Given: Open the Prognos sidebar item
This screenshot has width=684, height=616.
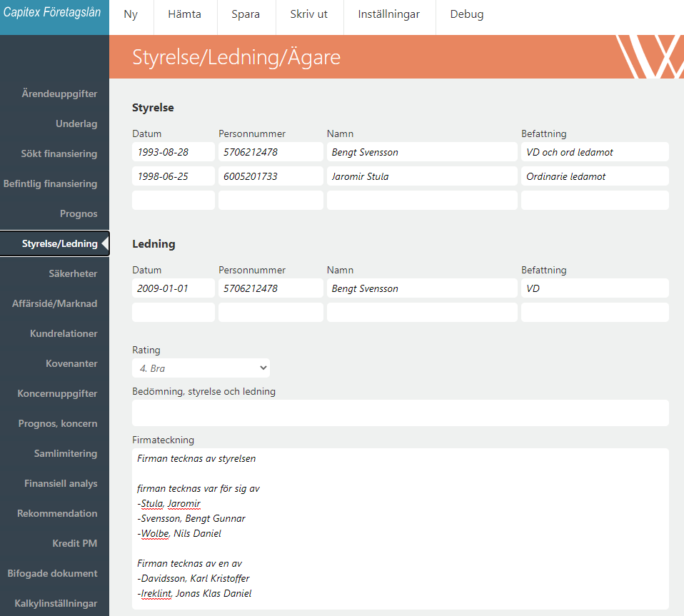Looking at the screenshot, I should click(79, 214).
